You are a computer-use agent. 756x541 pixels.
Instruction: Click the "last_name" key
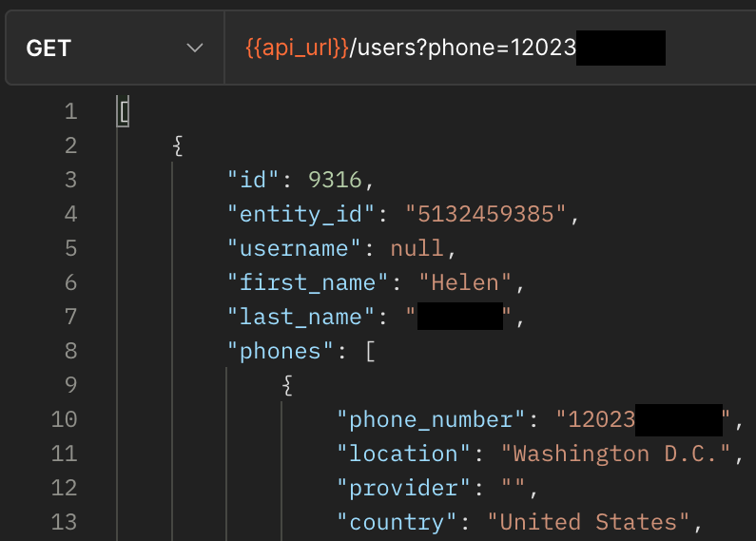295,317
